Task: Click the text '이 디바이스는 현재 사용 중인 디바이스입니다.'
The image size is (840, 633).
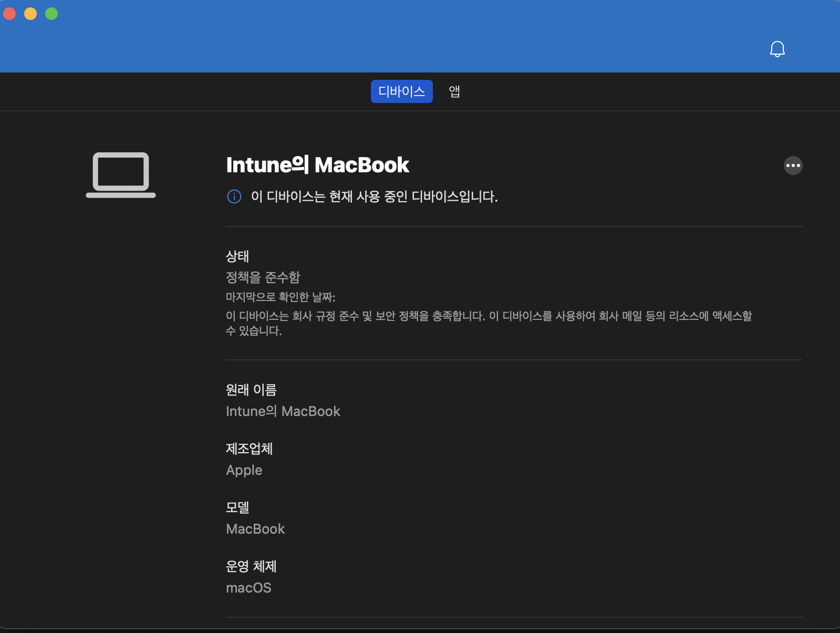Action: [x=374, y=196]
